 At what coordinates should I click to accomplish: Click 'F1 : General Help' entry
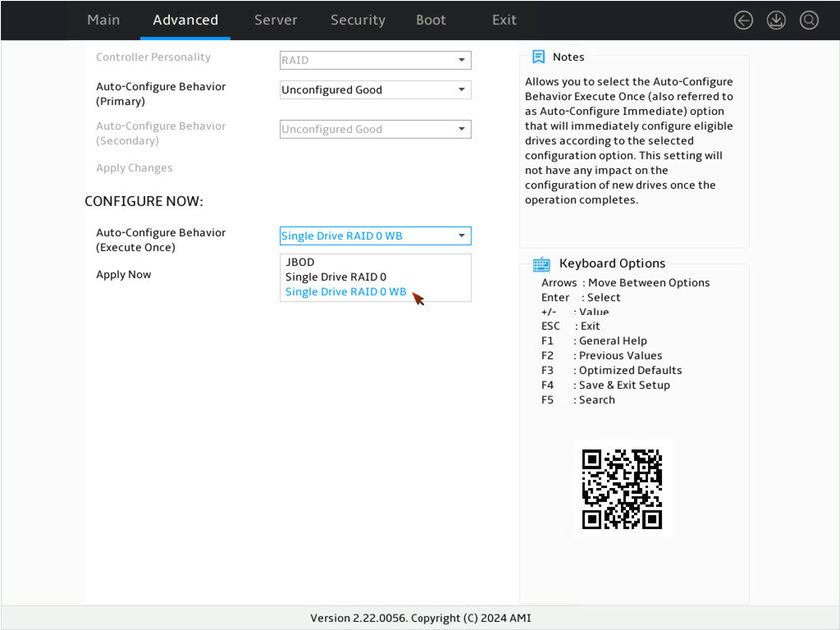[x=594, y=341]
